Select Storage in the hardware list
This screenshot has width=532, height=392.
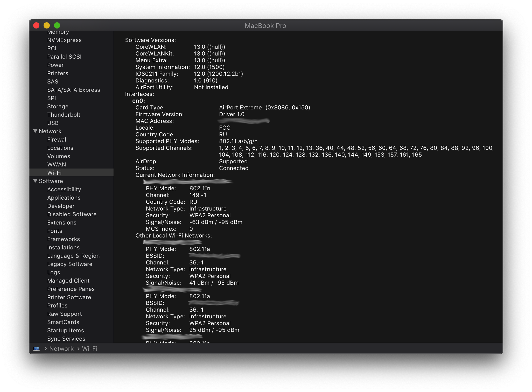58,106
